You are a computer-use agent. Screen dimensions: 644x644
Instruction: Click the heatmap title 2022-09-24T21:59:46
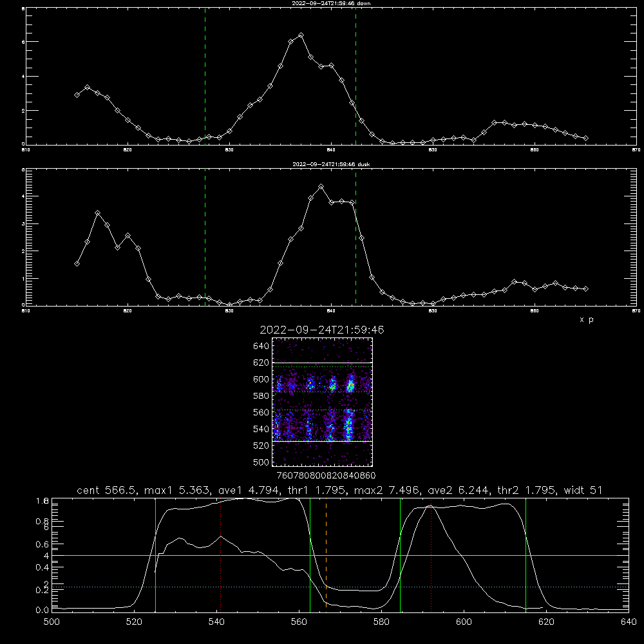click(x=322, y=330)
